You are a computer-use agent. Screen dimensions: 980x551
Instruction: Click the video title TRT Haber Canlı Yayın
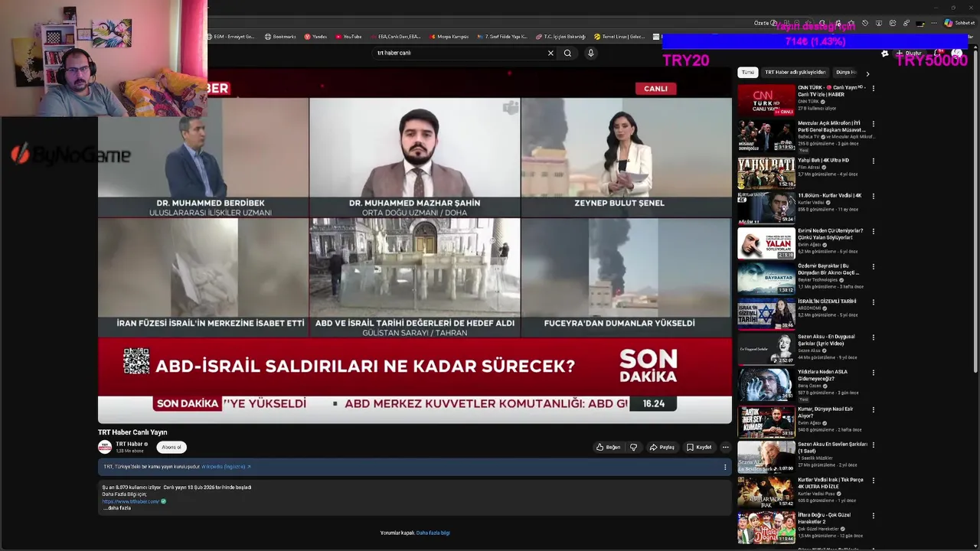point(132,432)
